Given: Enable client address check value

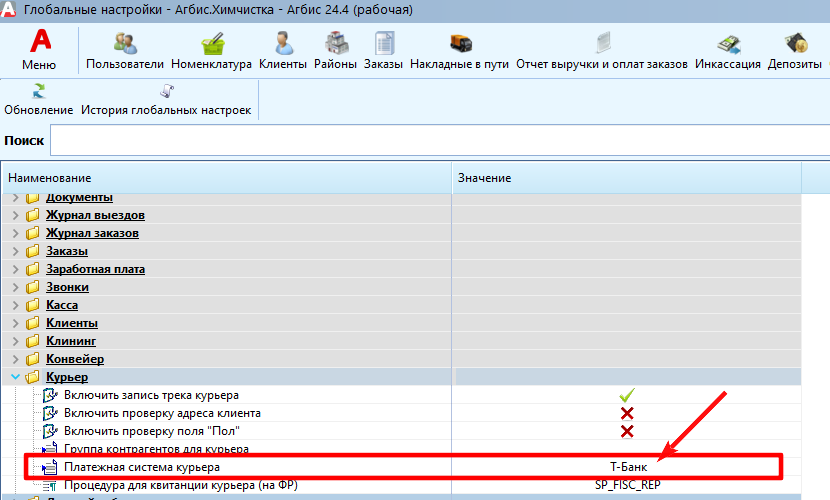Looking at the screenshot, I should [x=627, y=413].
